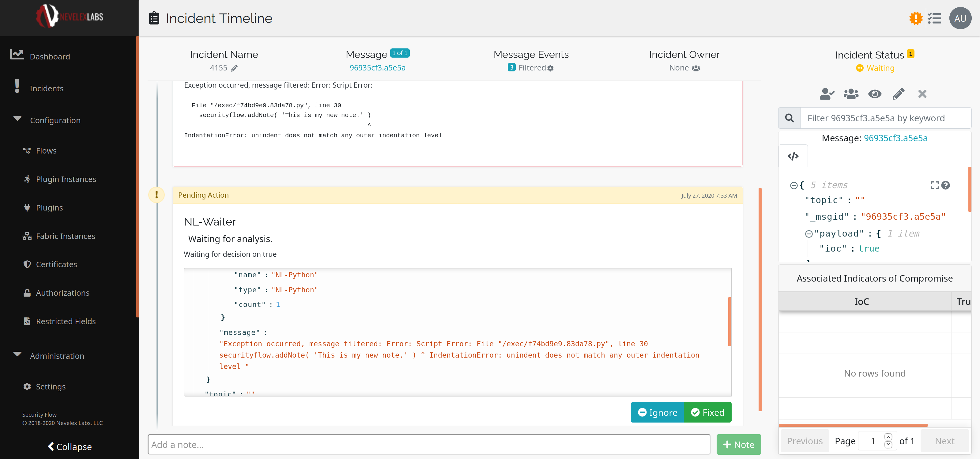Open the task checklist icon in header
Viewport: 980px width, 459px height.
point(934,18)
